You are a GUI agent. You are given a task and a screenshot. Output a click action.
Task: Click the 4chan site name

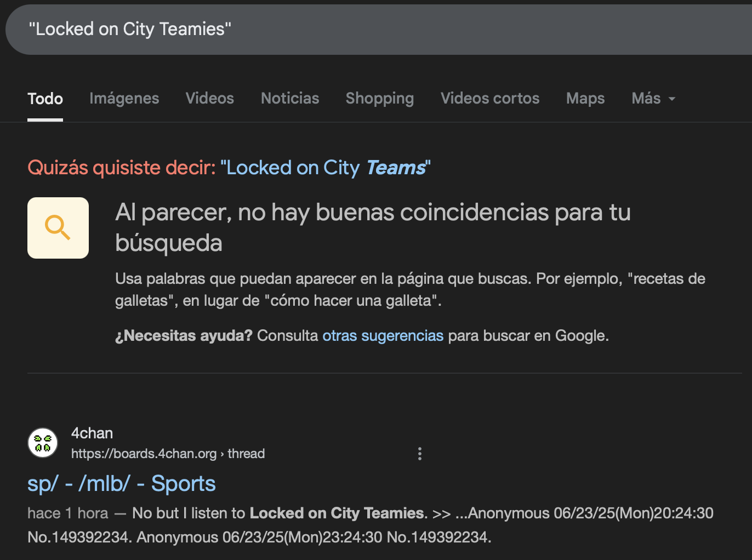point(92,433)
